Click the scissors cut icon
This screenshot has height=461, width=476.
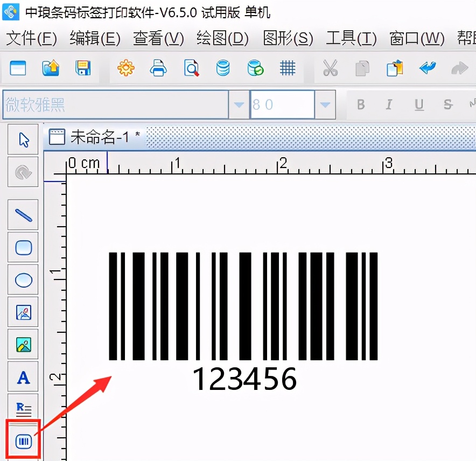(x=330, y=68)
